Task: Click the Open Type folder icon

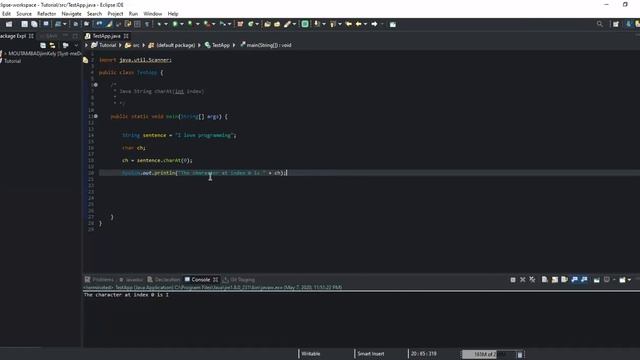Action: pos(267,24)
